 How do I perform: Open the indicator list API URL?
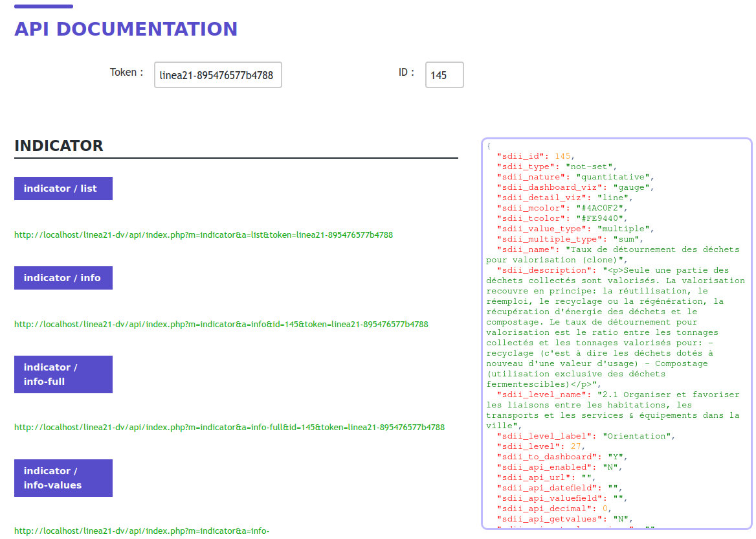[x=203, y=235]
